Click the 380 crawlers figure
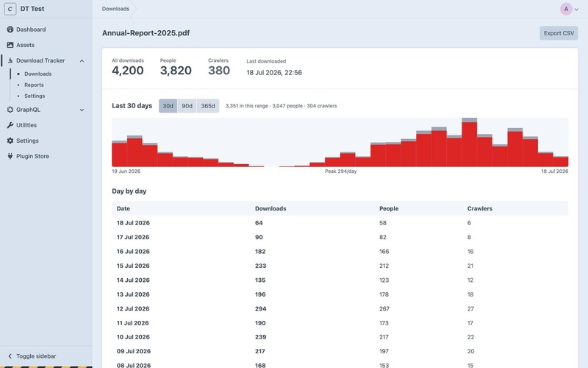The height and width of the screenshot is (368, 588). point(219,70)
